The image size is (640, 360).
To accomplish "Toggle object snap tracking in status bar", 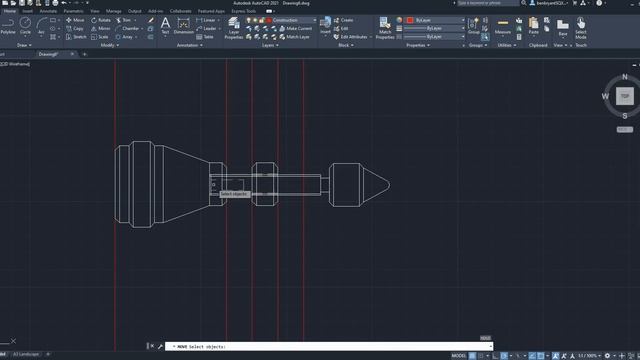I will pos(532,356).
